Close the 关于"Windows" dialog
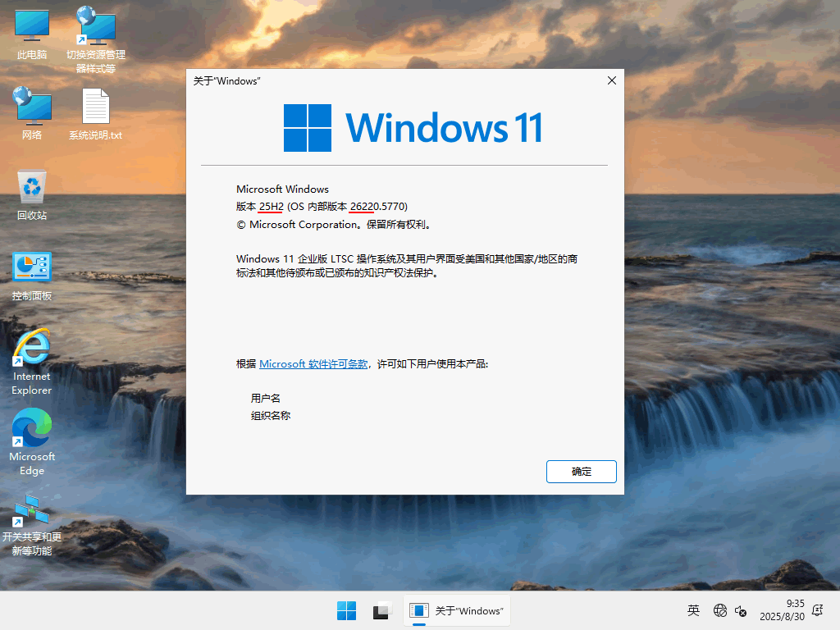Screen dimensions: 840x630 click(x=612, y=80)
